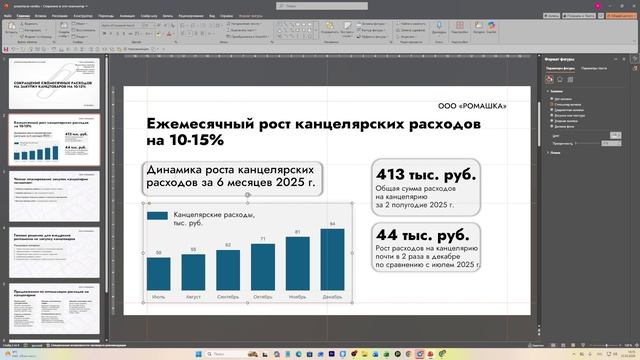The image size is (640, 360).
Task: Click the search box in the title bar
Action: click(322, 6)
